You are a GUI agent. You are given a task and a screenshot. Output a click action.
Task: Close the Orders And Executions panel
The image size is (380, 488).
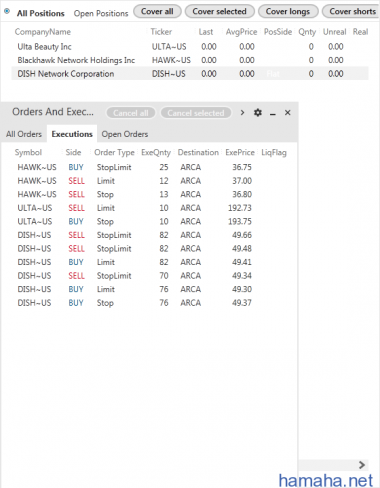point(288,113)
